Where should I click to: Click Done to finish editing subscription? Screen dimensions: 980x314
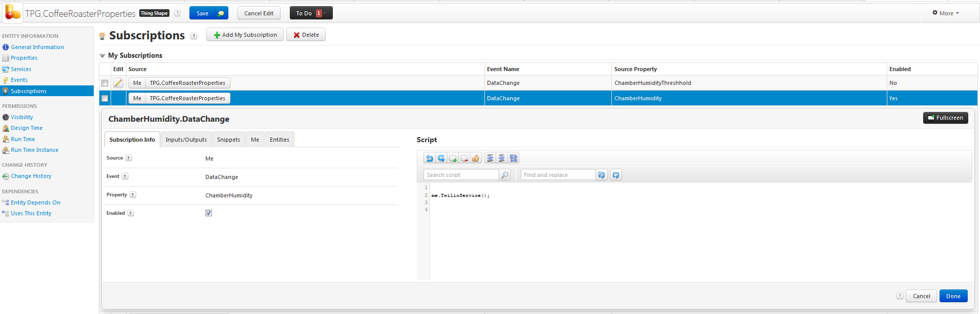pos(953,296)
